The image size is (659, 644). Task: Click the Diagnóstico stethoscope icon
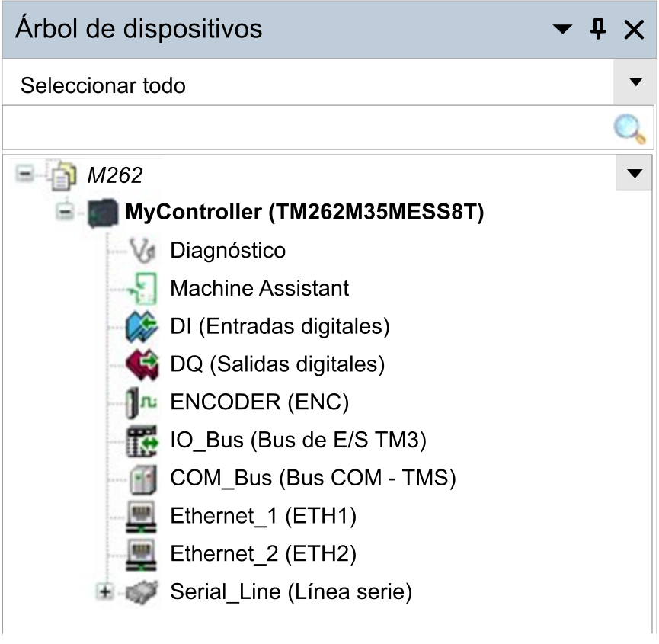click(142, 251)
